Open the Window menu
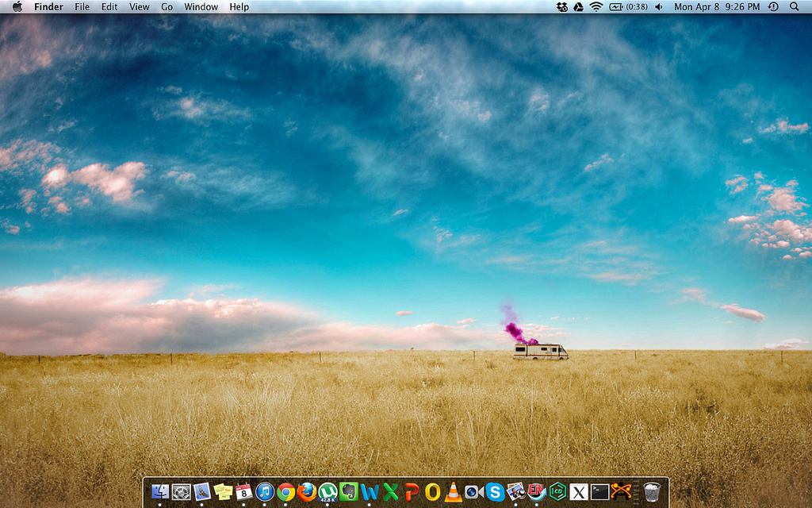812x508 pixels. (201, 6)
